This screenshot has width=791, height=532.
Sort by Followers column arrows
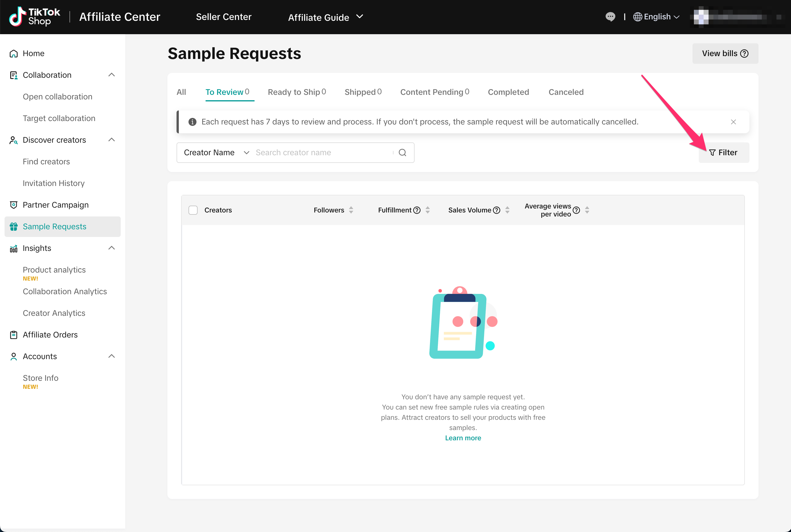coord(351,210)
